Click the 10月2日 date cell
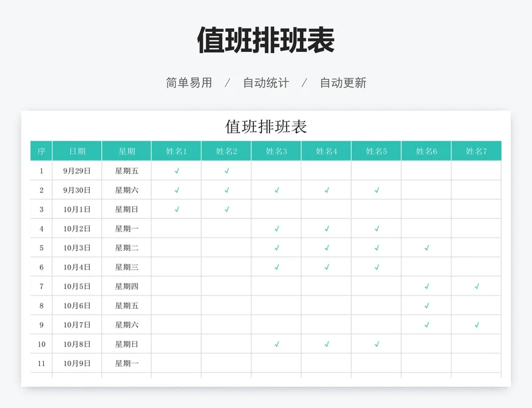This screenshot has width=532, height=408. [x=77, y=229]
